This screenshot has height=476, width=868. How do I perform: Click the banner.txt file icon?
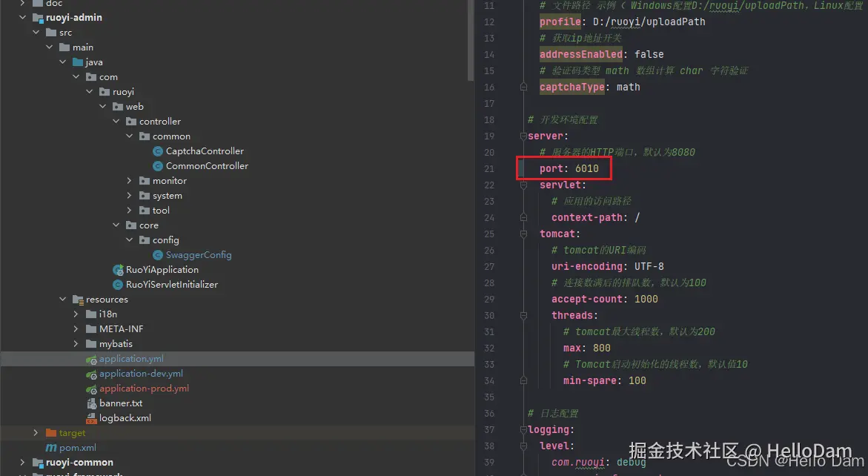[91, 403]
